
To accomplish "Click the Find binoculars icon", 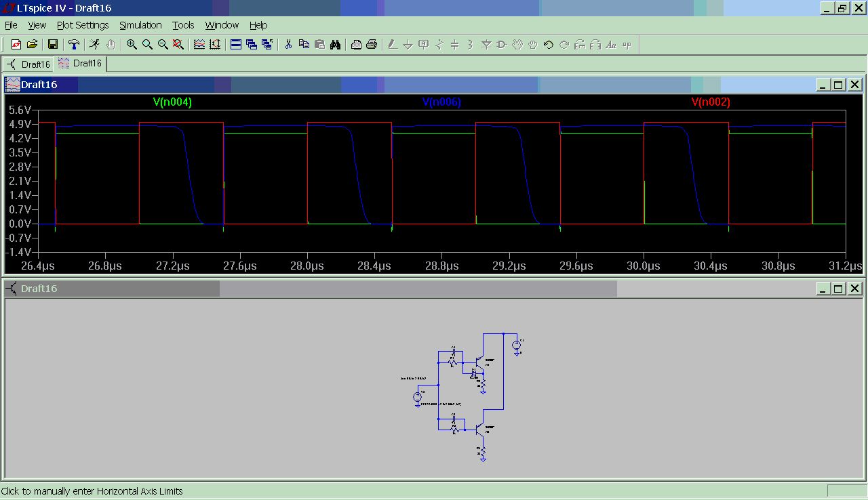I will [335, 45].
